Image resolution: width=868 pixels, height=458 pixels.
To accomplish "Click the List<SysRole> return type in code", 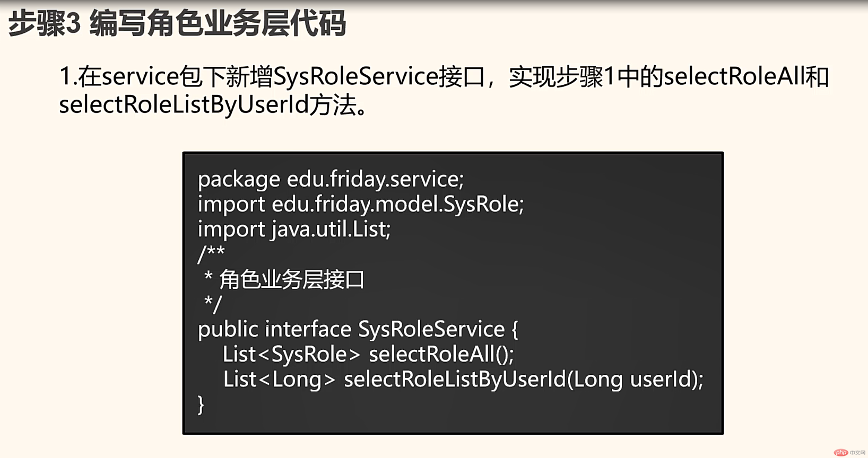I will tap(291, 354).
